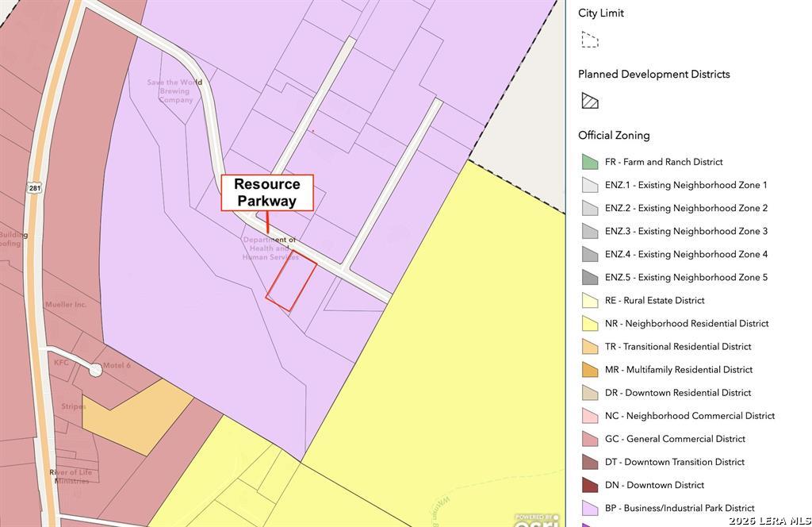The height and width of the screenshot is (527, 812).
Task: Click the Planned Development Districts hatched symbol
Action: click(589, 101)
